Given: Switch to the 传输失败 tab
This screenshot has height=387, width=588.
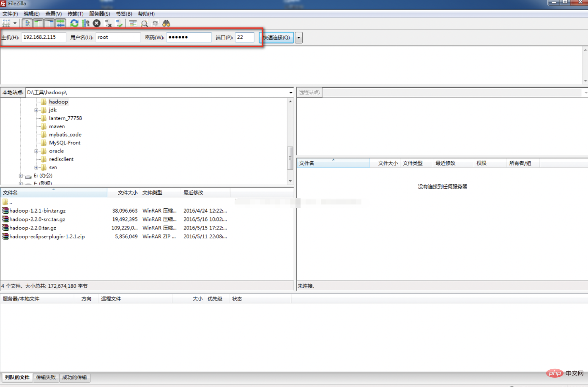Looking at the screenshot, I should point(46,377).
